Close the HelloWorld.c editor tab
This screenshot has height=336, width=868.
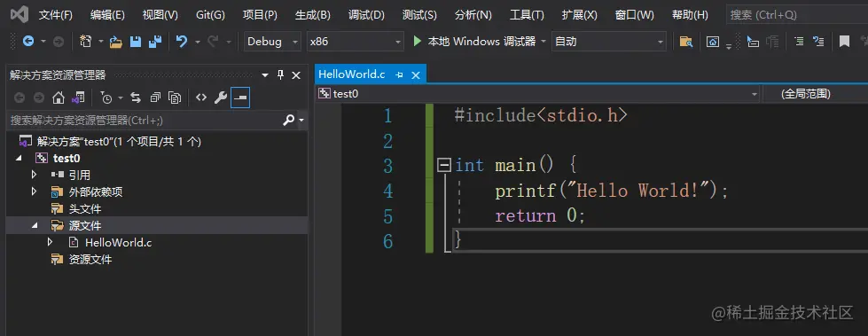pos(416,74)
